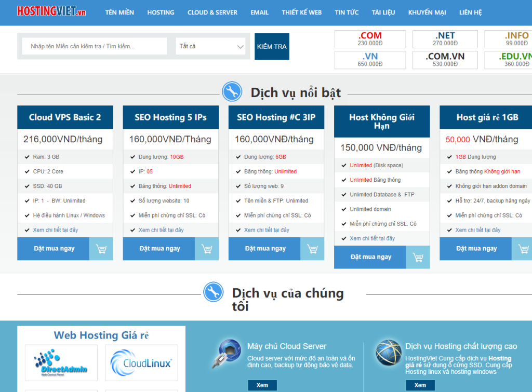Open the TÀI LIỆU menu item
Viewport: 532px width, 392px height.
pos(383,12)
